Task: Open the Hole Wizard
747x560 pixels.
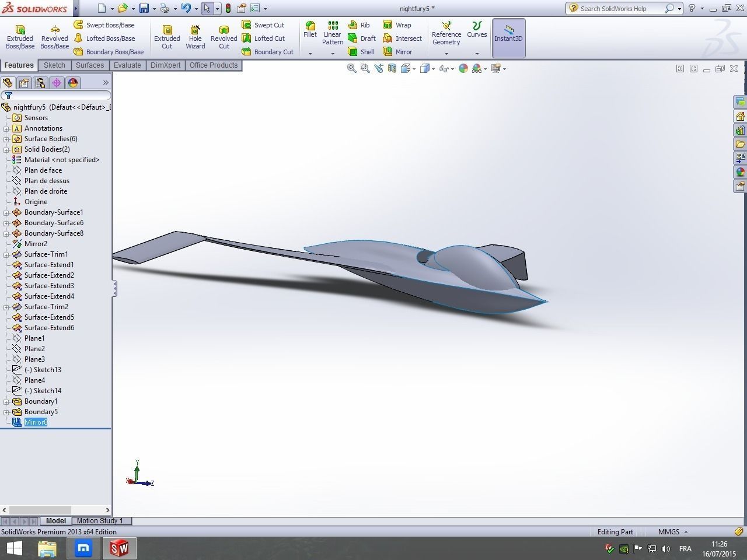Action: point(196,37)
